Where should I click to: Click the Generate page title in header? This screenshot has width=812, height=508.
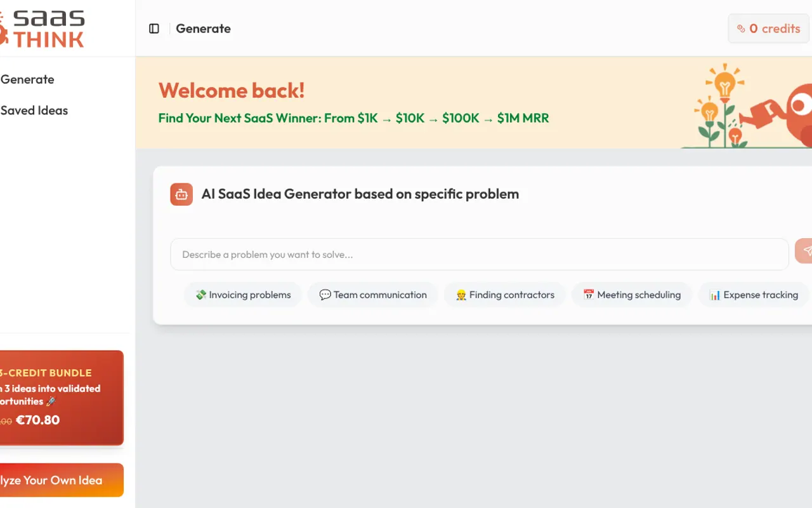(x=203, y=29)
